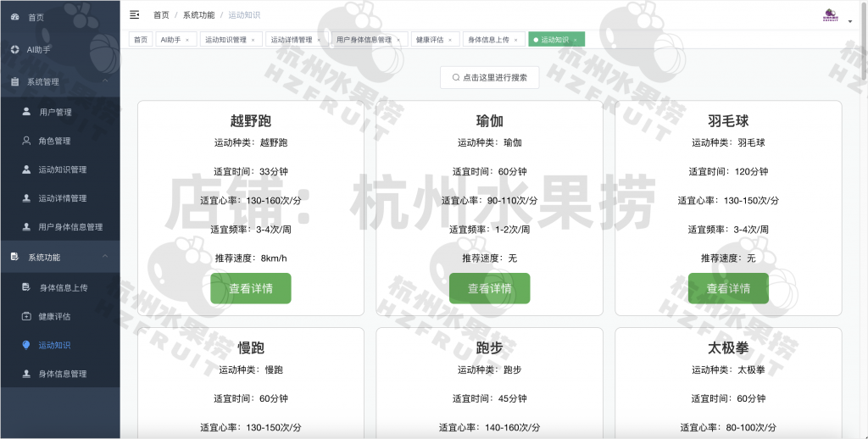Open 身体信息管理 sidebar entry
Screen dimensions: 868x439
60,374
